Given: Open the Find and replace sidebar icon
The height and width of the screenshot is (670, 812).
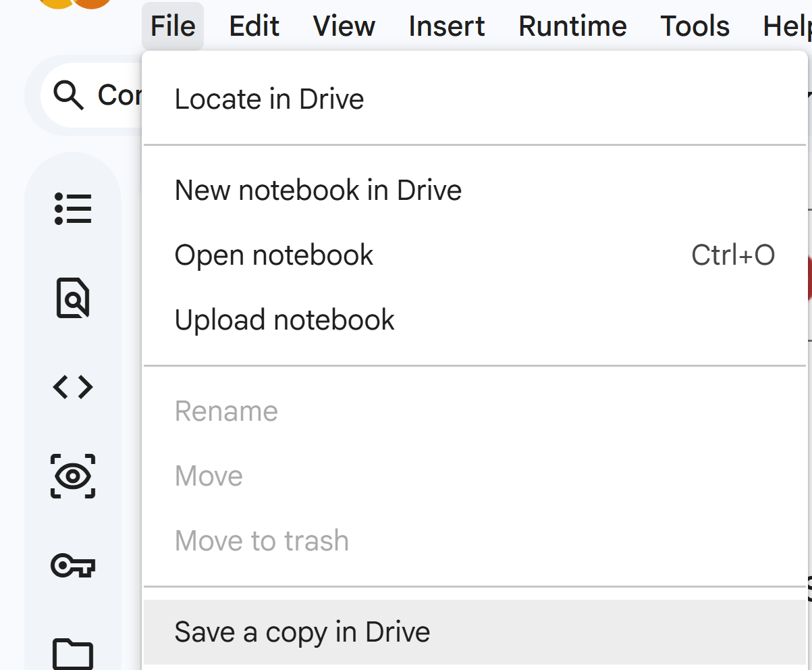Looking at the screenshot, I should click(73, 297).
